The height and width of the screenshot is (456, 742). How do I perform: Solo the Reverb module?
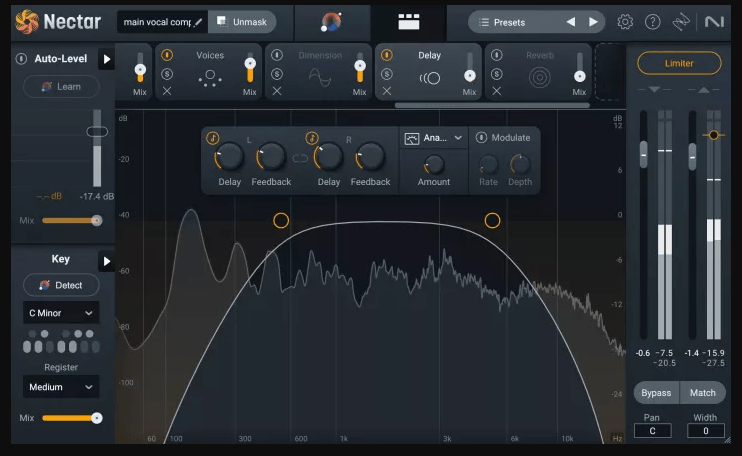pyautogui.click(x=496, y=74)
